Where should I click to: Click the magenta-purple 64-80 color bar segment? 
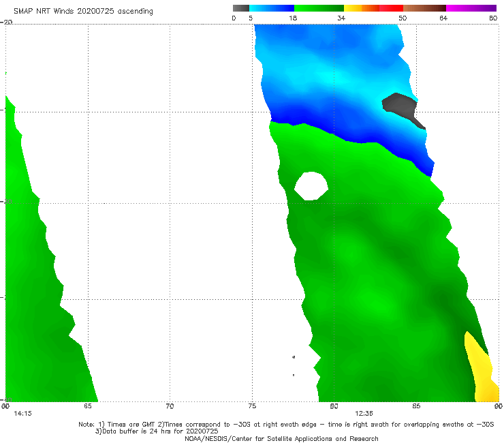coord(471,8)
